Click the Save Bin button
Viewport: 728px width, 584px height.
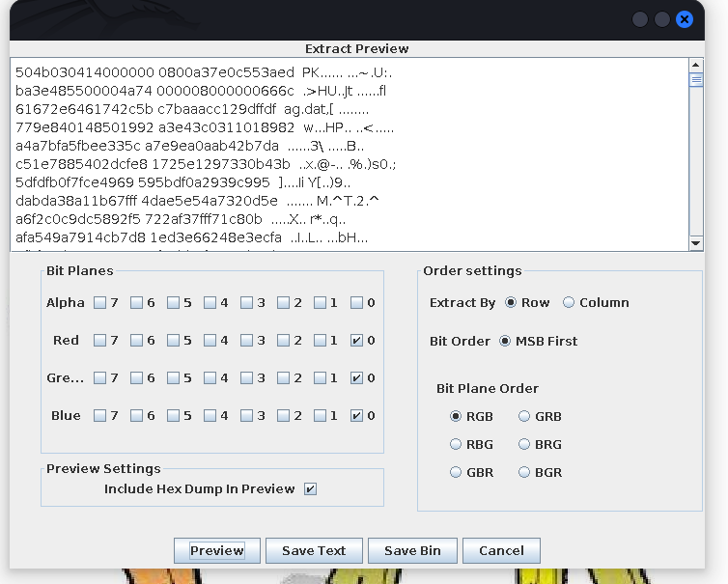pyautogui.click(x=412, y=550)
